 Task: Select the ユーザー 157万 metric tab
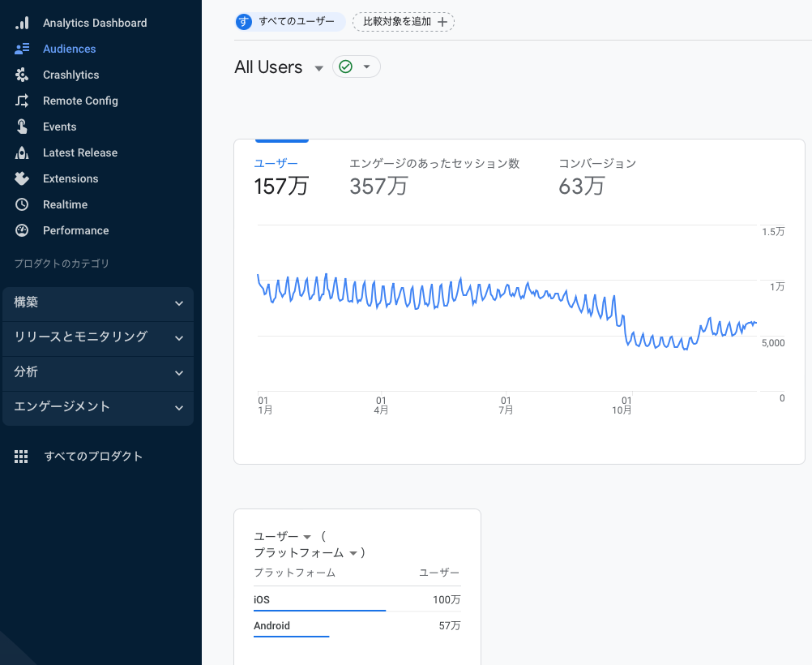pos(281,178)
